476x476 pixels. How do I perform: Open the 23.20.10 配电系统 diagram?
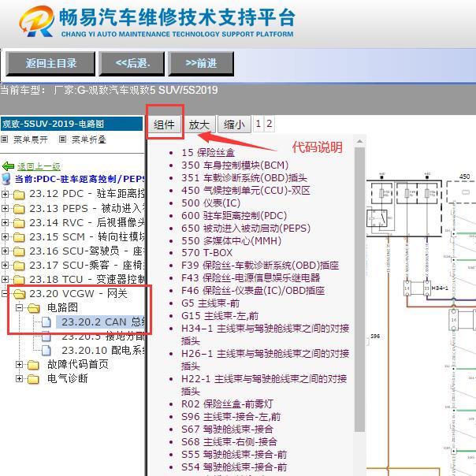coord(103,351)
